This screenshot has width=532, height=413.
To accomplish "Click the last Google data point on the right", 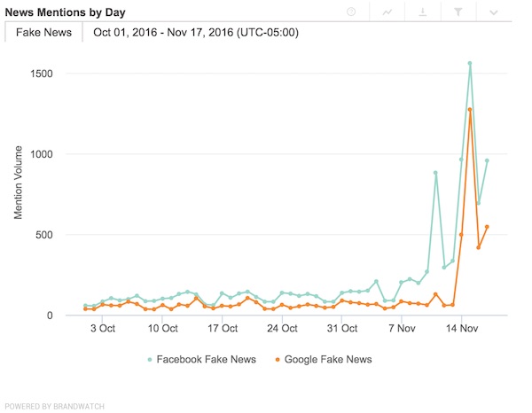I will (x=487, y=227).
